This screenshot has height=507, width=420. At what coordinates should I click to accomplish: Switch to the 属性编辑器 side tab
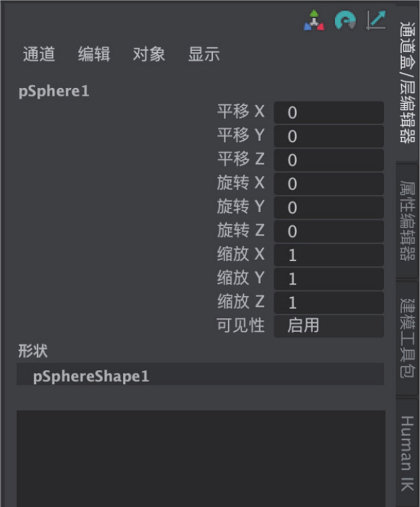point(407,220)
